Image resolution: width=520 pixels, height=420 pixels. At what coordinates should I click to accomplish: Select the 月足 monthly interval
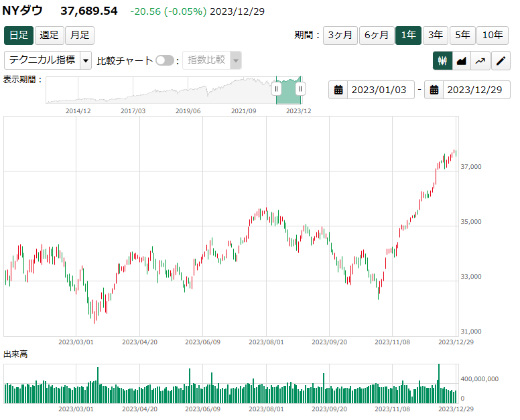[x=79, y=35]
